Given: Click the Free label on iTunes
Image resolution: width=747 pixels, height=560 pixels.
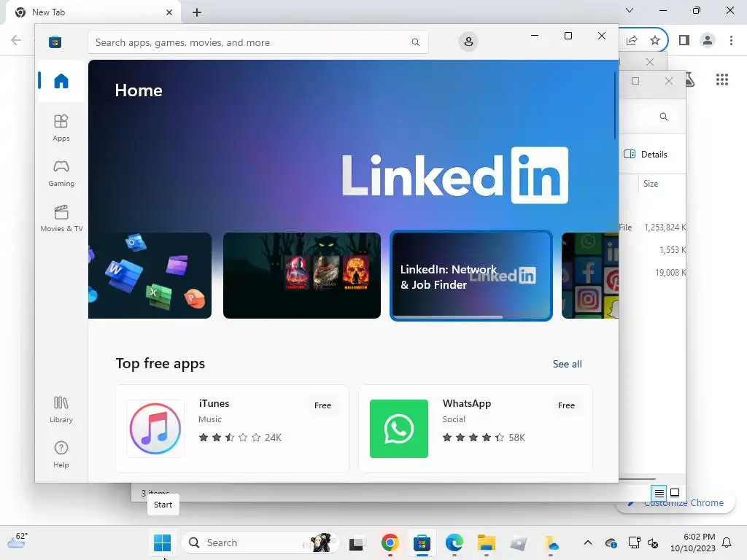Looking at the screenshot, I should tap(322, 405).
